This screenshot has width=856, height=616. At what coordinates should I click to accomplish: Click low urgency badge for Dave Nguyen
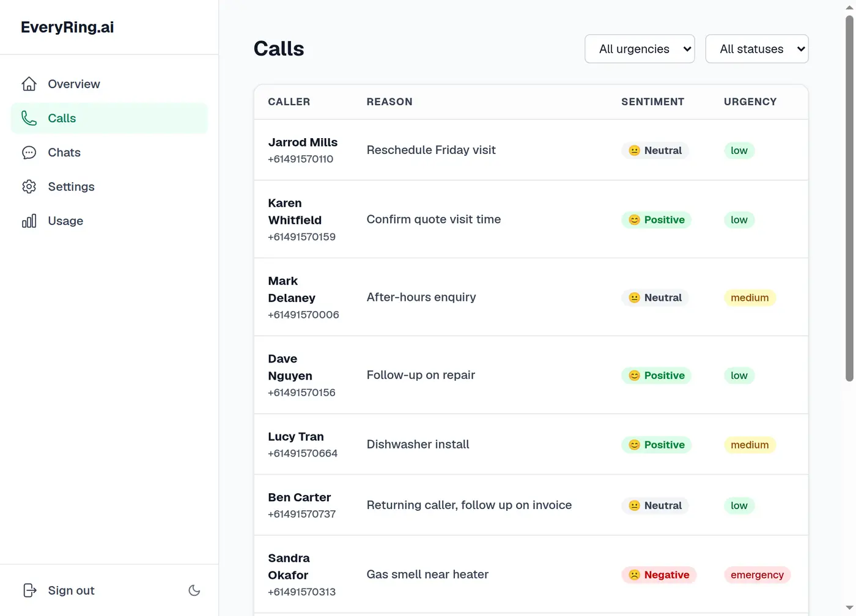coord(739,375)
